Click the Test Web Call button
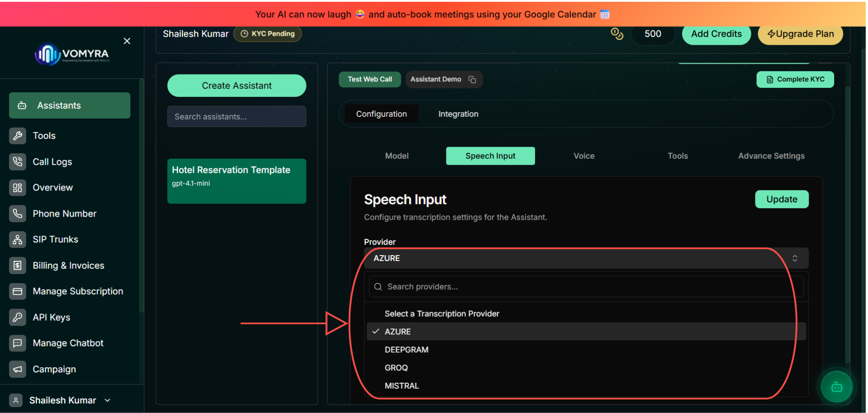868x413 pixels. pos(370,79)
